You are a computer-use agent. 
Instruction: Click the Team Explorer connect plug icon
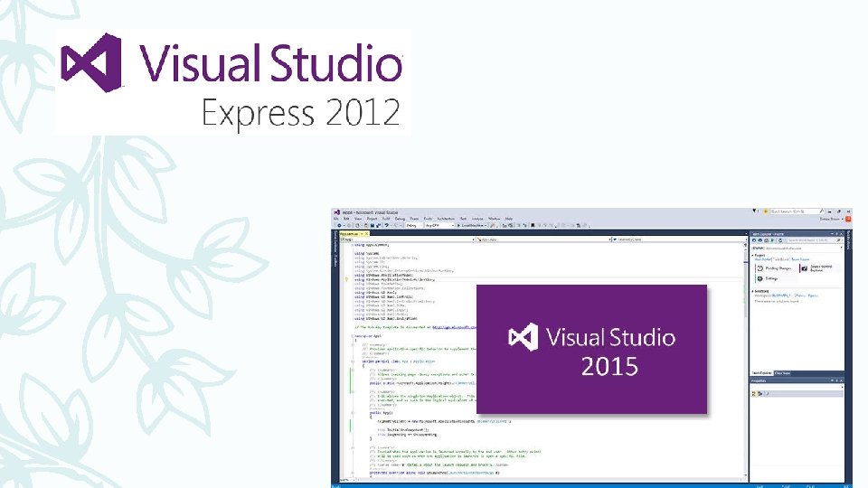point(772,240)
